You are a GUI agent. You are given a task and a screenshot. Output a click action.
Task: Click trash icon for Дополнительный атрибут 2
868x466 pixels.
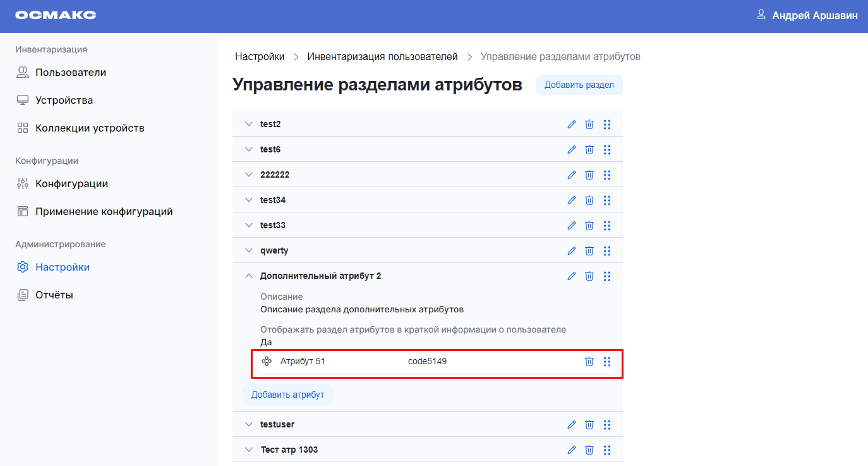589,276
